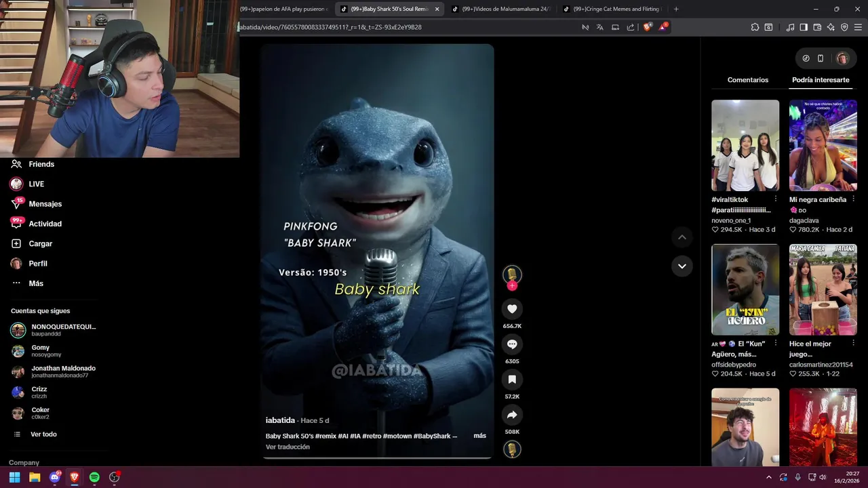Open the followed account Jonathan Maldonado

pos(54,371)
